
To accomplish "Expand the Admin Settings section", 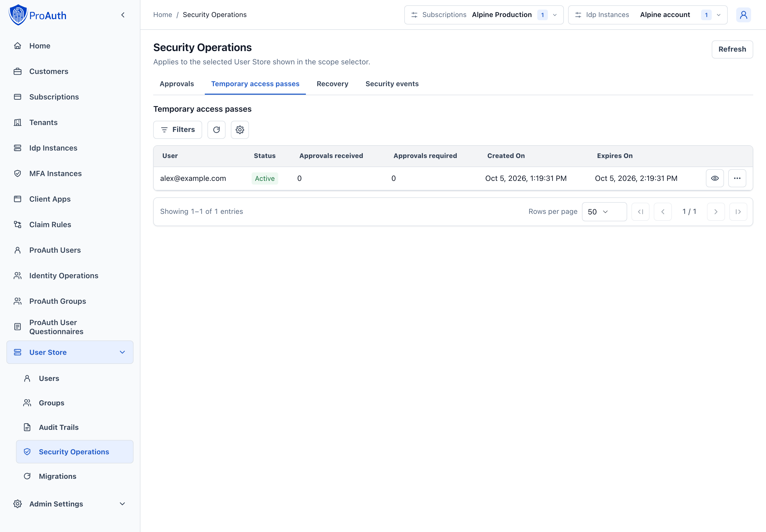I will (70, 504).
